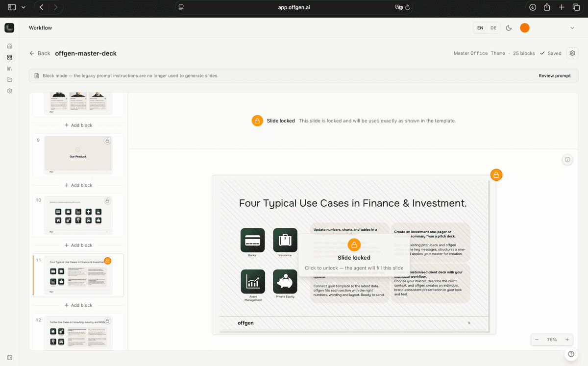588x366 pixels.
Task: Click Safari translate icon in address bar
Action: 398,7
